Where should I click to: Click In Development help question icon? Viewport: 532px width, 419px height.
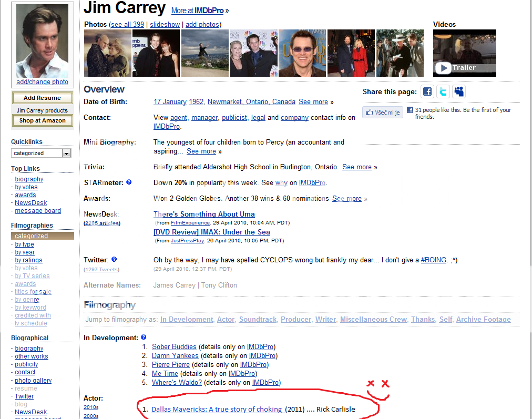144,338
